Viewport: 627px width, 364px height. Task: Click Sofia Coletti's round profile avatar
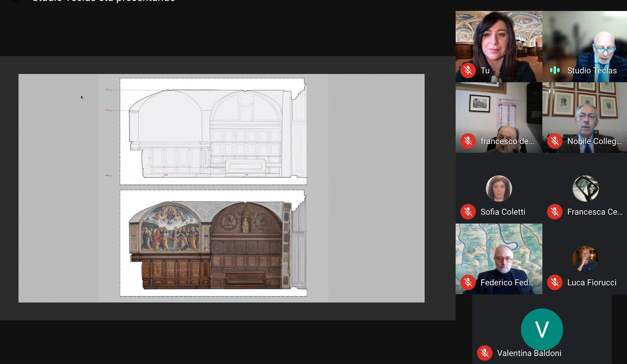point(499,189)
